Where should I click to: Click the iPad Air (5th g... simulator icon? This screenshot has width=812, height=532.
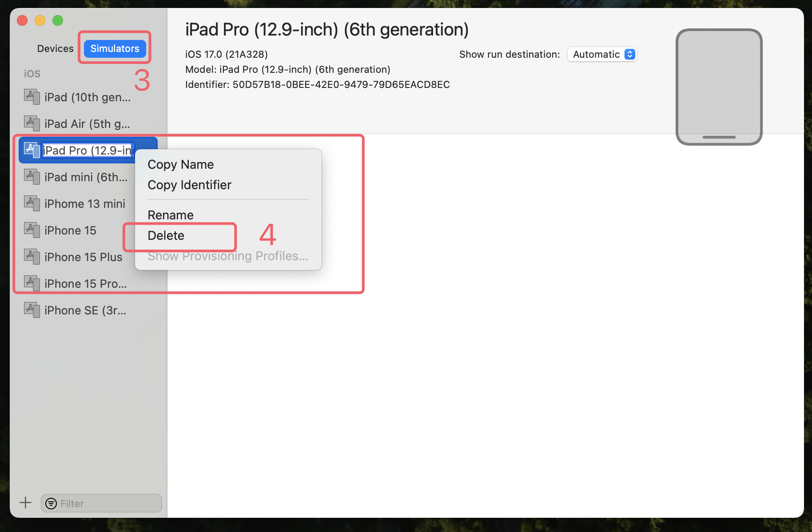pyautogui.click(x=32, y=123)
